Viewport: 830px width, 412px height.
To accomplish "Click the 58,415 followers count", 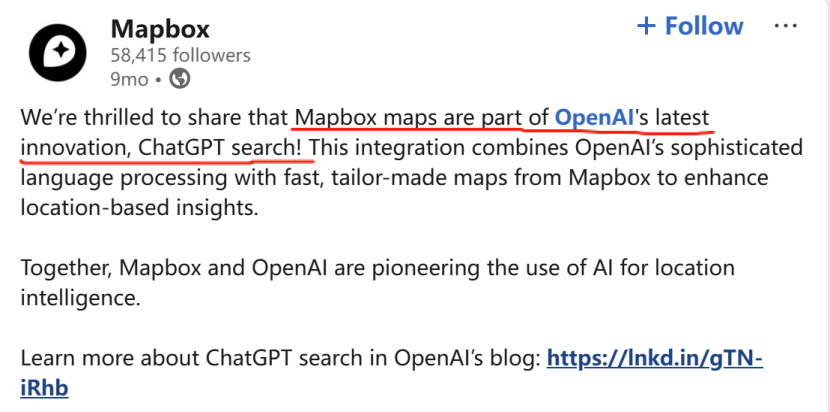I will (x=180, y=54).
